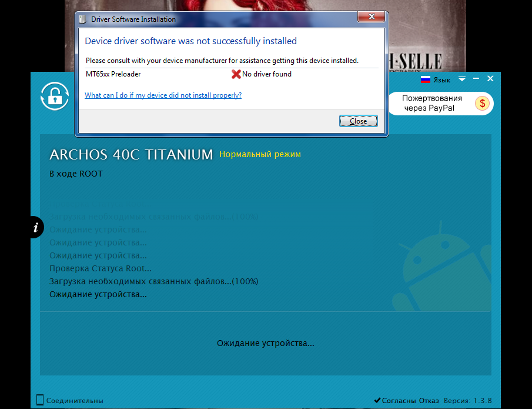The image size is (532, 409).
Task: Click the ARCHOS 40C TITANIUM device name
Action: coord(131,155)
